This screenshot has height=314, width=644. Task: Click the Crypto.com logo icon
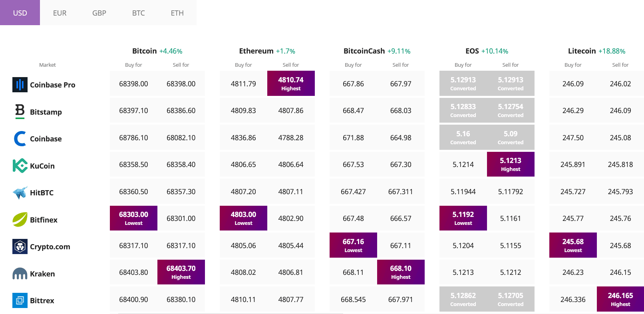coord(20,246)
